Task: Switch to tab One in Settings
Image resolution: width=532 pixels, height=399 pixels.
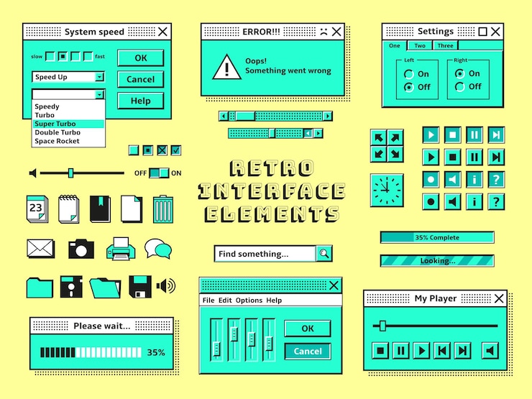Action: (394, 46)
